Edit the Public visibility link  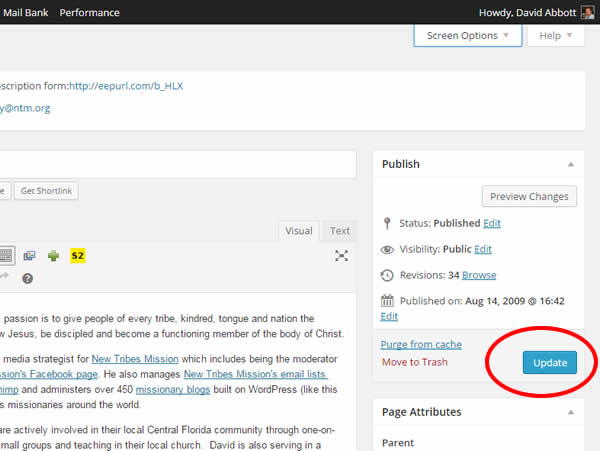483,249
